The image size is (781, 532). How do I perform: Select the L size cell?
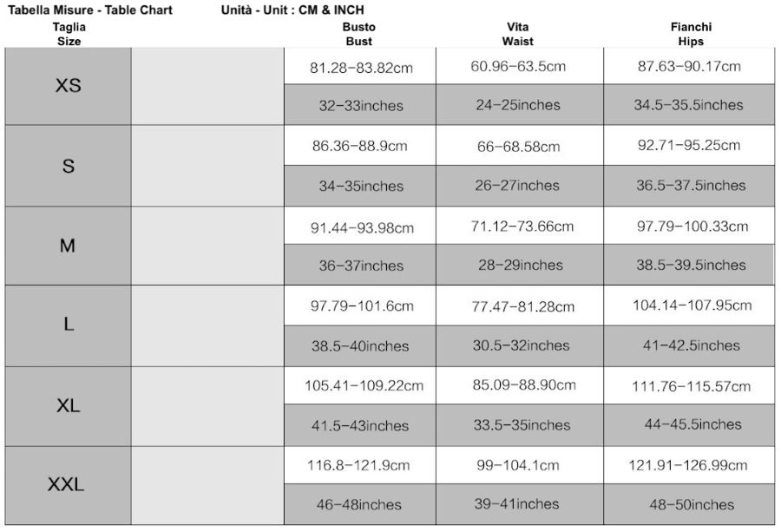tap(69, 325)
